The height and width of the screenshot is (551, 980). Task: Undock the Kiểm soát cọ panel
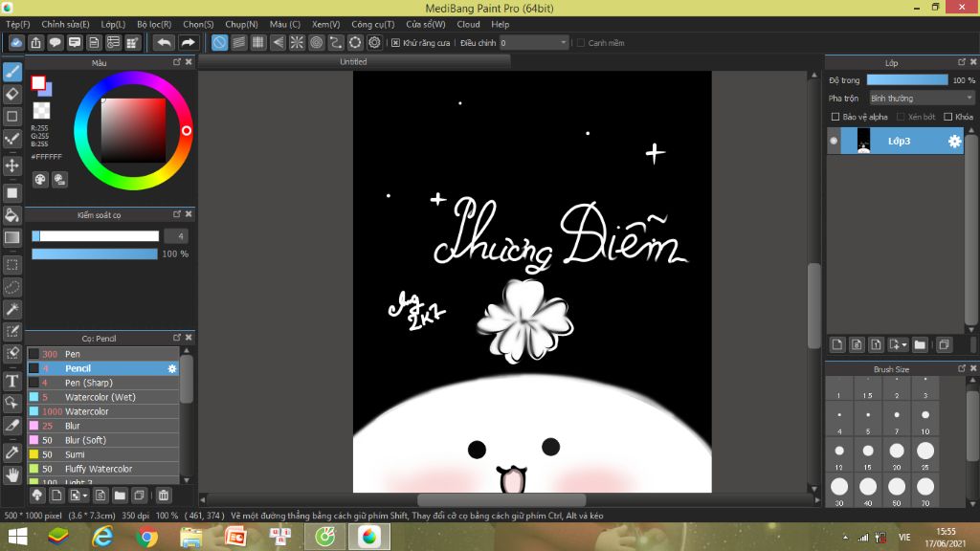tap(177, 214)
